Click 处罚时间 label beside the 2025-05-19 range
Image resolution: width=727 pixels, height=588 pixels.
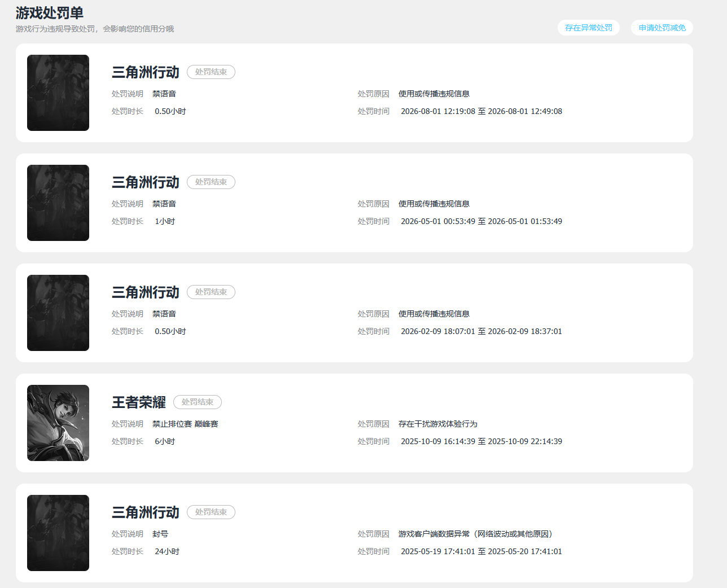point(374,552)
